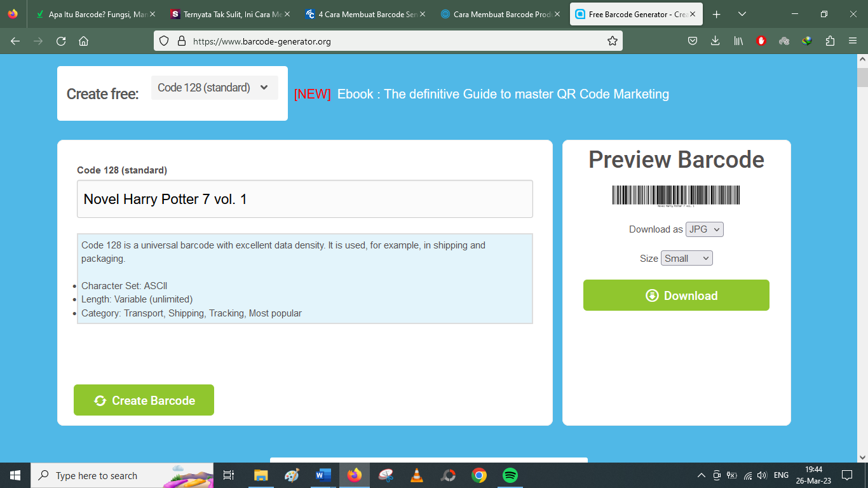Open a new browser tab with the plus

pyautogui.click(x=717, y=14)
